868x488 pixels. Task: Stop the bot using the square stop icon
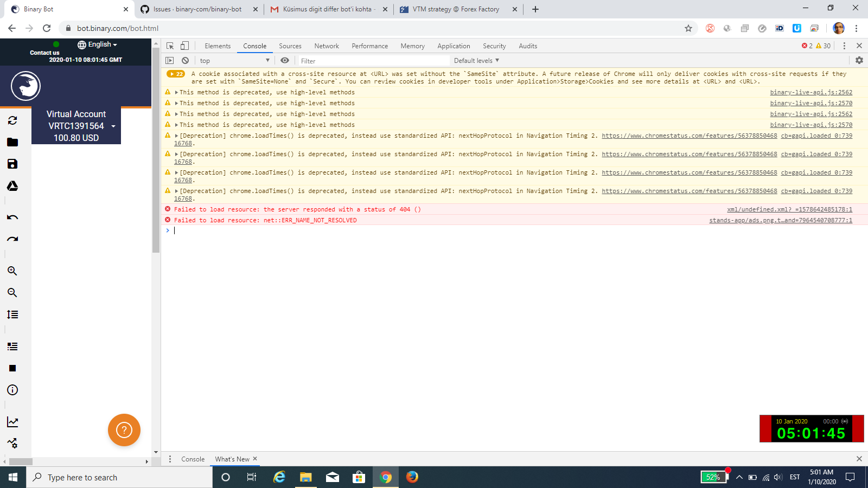[x=12, y=368]
